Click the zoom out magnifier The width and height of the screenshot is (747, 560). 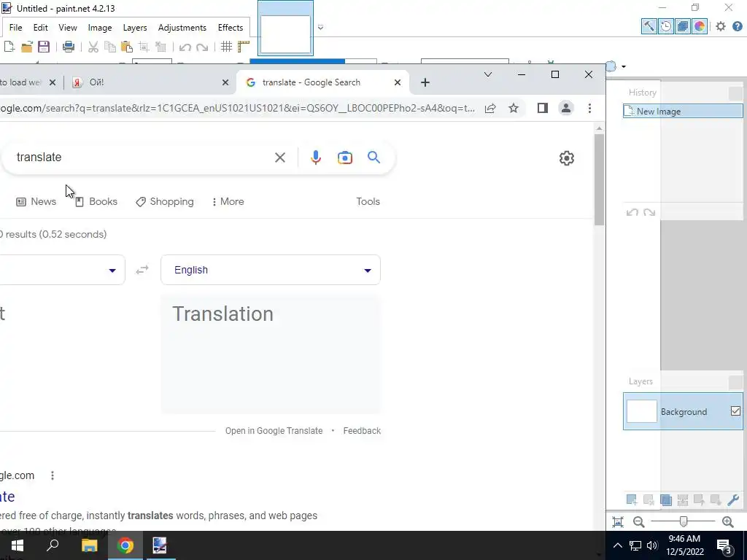click(639, 522)
